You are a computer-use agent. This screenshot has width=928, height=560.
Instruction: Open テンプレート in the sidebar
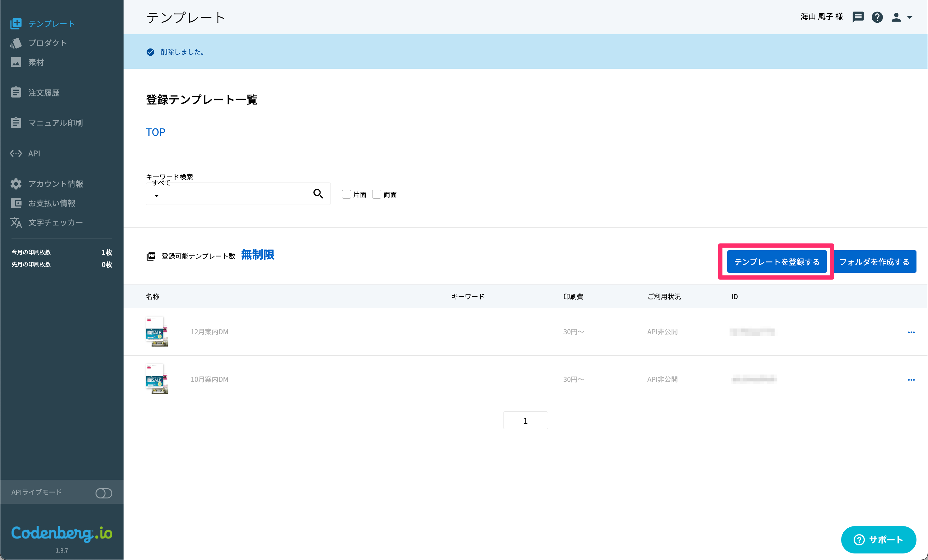coord(52,23)
